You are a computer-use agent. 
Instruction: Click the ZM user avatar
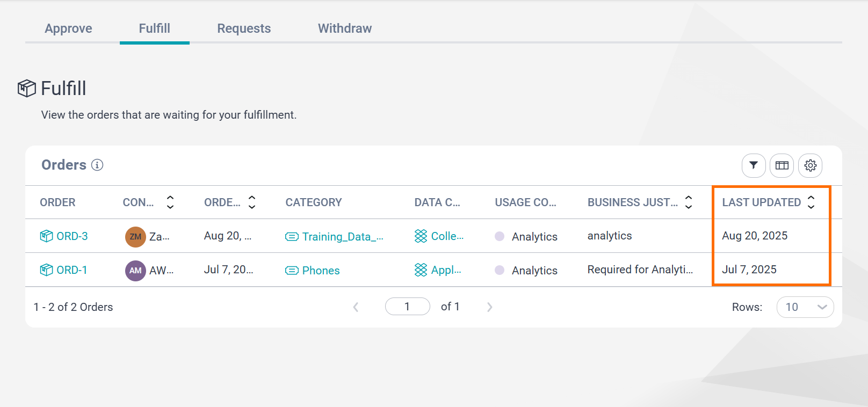pos(135,237)
